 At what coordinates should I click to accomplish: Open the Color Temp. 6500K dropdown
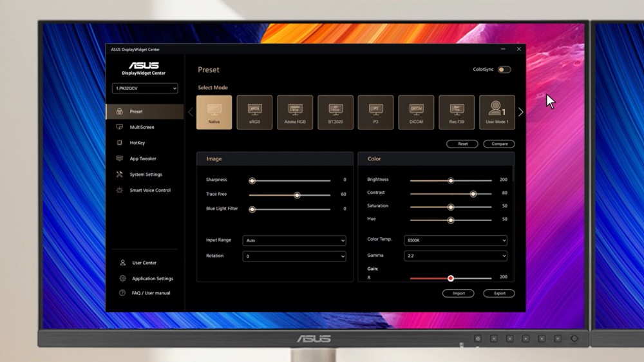(x=455, y=240)
